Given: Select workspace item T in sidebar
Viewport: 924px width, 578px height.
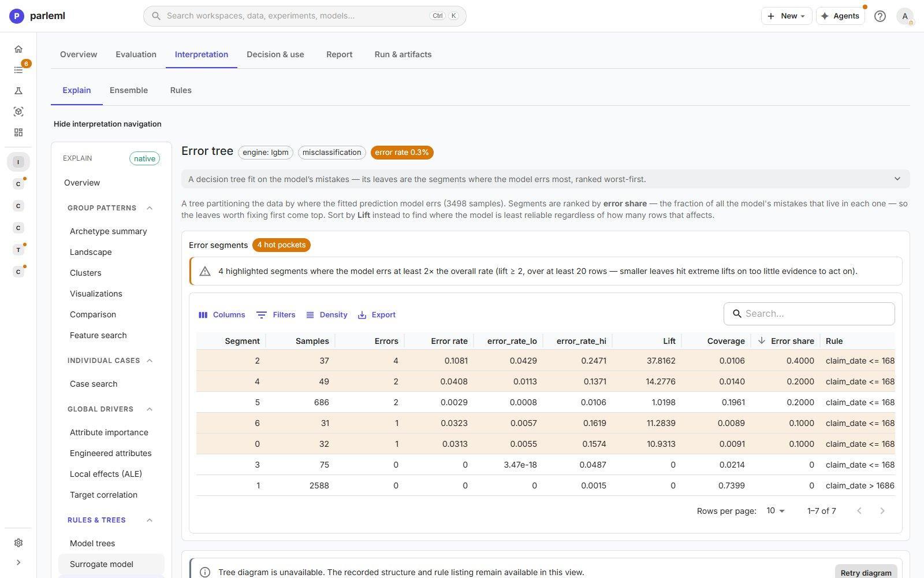Looking at the screenshot, I should (x=18, y=250).
